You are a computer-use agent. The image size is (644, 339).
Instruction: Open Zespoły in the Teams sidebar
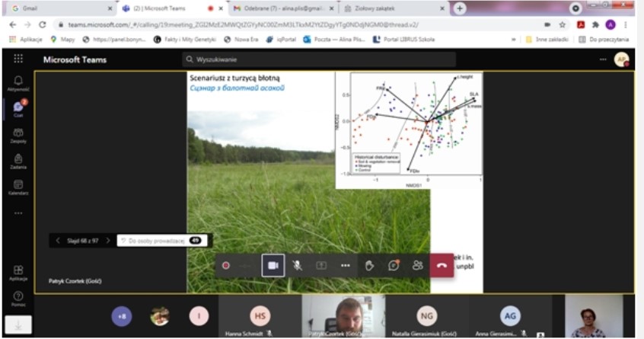[18, 135]
